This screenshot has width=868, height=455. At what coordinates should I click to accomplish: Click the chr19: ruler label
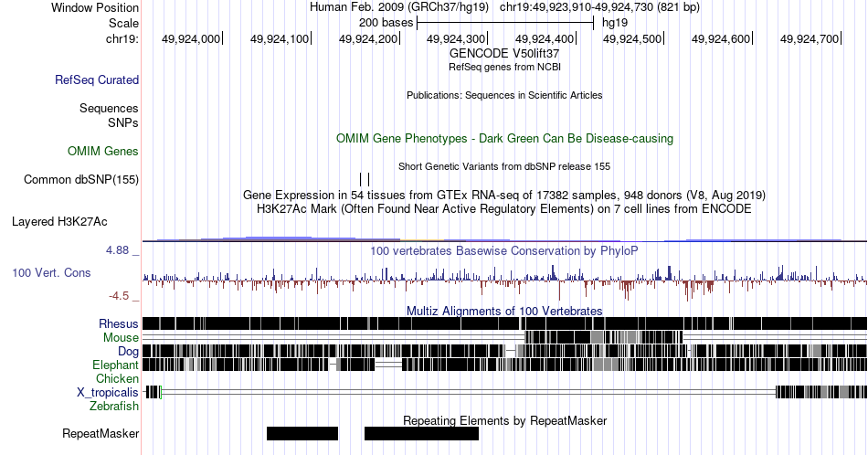pyautogui.click(x=122, y=38)
